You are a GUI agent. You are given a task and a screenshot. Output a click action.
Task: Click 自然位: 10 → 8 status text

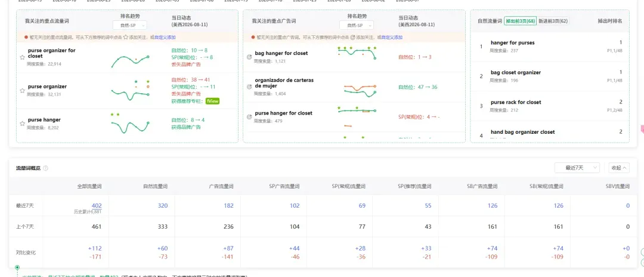[x=190, y=50]
